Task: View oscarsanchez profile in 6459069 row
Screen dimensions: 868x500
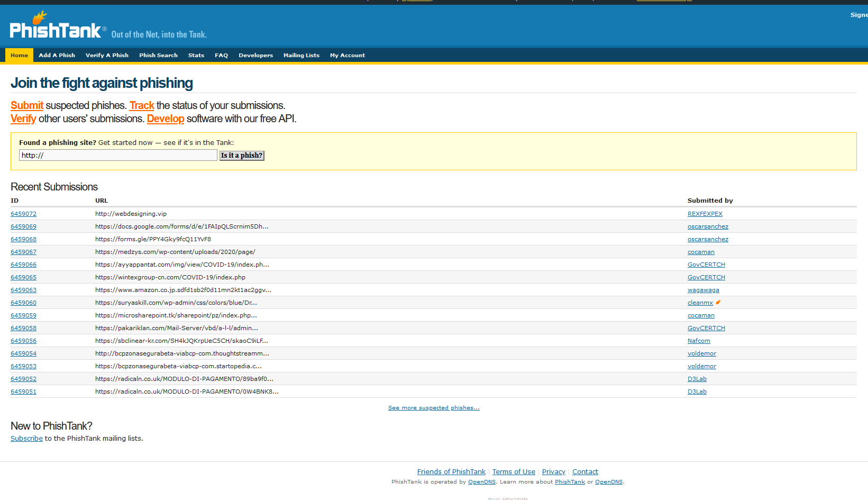Action: [708, 226]
